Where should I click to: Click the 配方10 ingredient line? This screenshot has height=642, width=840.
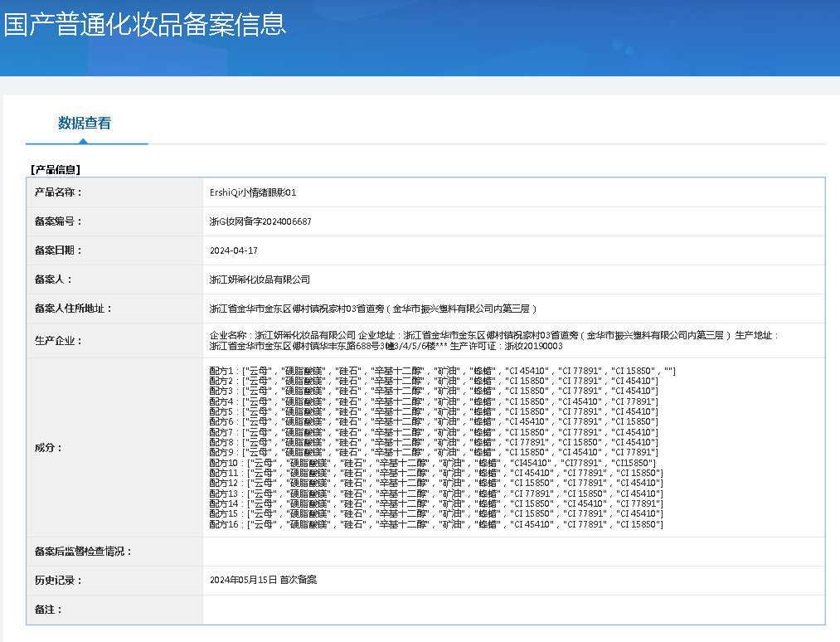(432, 463)
